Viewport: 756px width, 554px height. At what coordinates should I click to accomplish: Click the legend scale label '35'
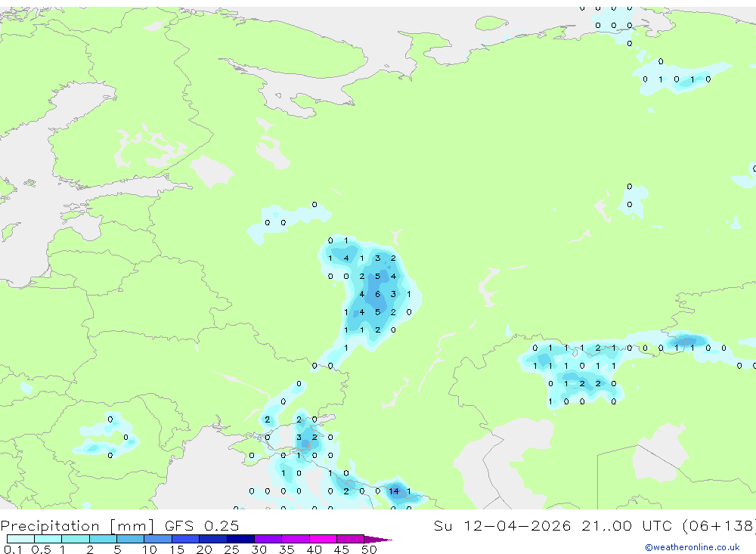[287, 549]
